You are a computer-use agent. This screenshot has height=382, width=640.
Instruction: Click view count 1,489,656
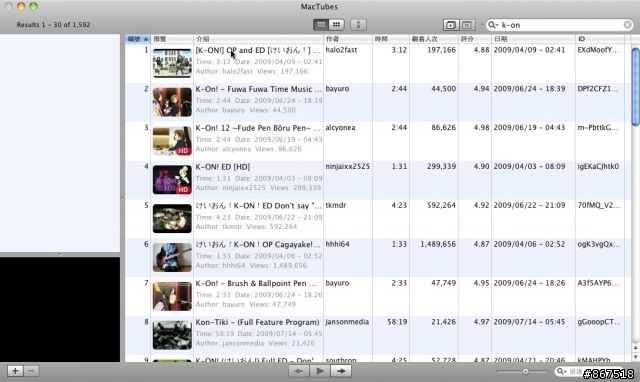click(x=438, y=244)
